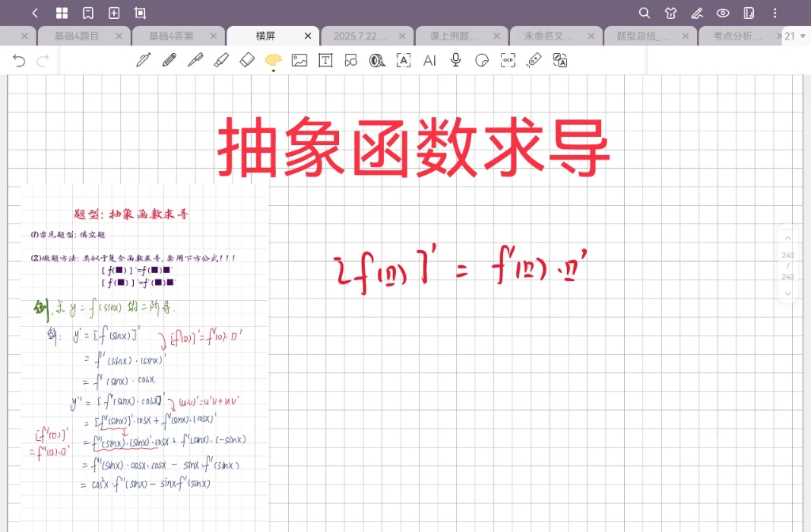Select the 横屏 tab
This screenshot has height=532, width=811.
pyautogui.click(x=265, y=36)
